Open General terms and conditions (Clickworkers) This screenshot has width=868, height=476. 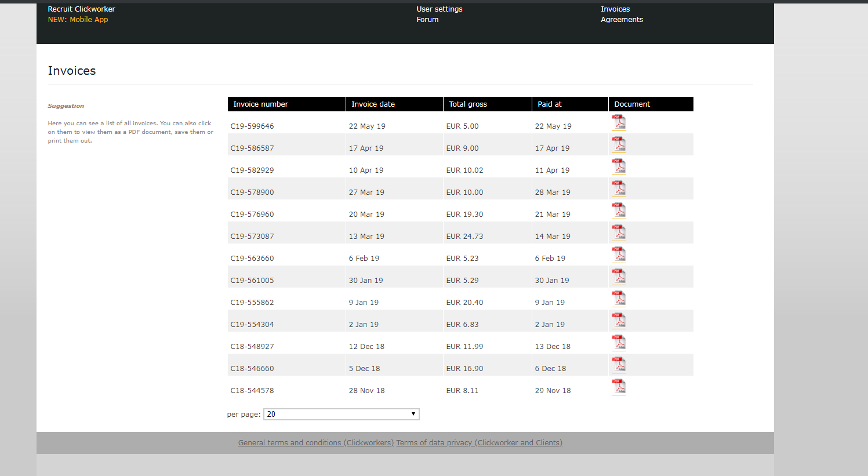[316, 442]
